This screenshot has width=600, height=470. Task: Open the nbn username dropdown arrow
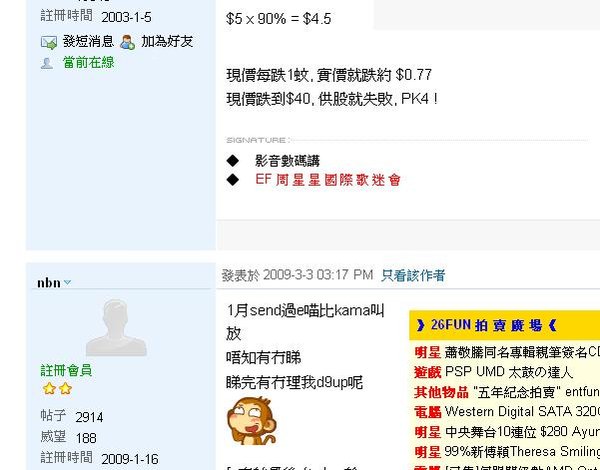[67, 282]
